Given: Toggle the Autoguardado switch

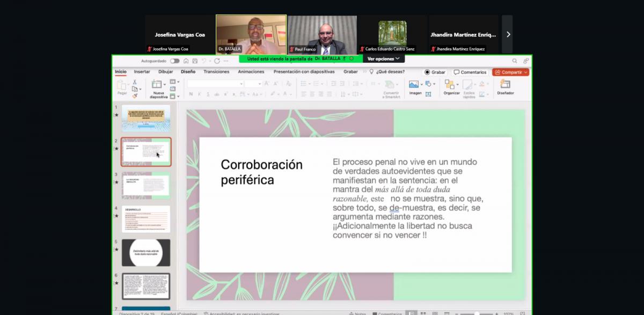Looking at the screenshot, I should click(175, 61).
